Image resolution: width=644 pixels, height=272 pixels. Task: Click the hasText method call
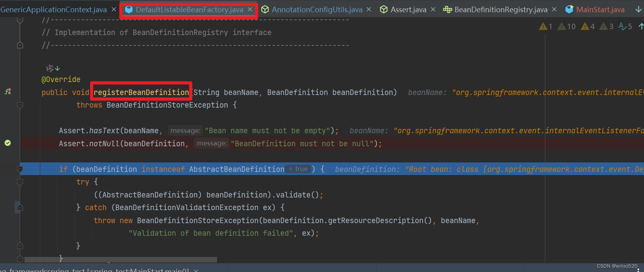pyautogui.click(x=104, y=130)
